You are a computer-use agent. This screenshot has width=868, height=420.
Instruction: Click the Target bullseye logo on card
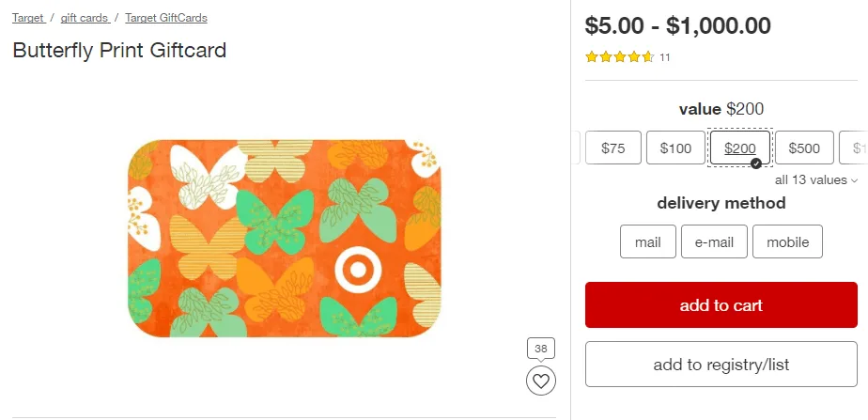[x=358, y=271]
